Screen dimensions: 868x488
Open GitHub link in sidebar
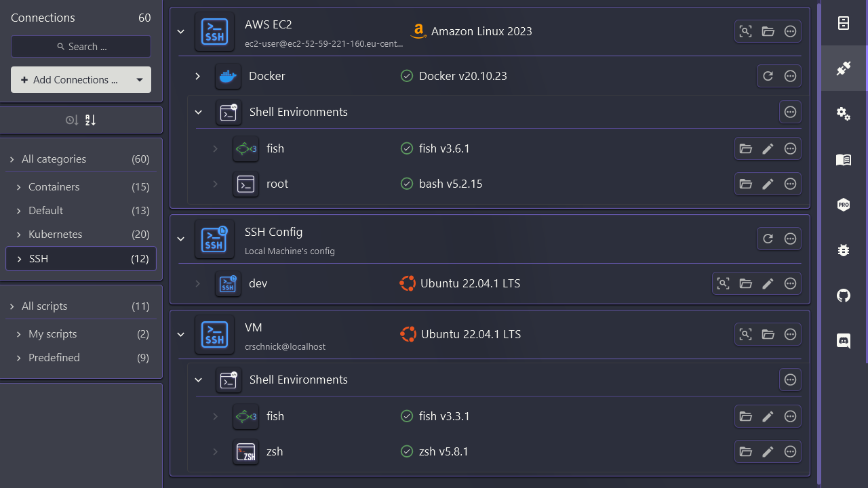click(844, 296)
